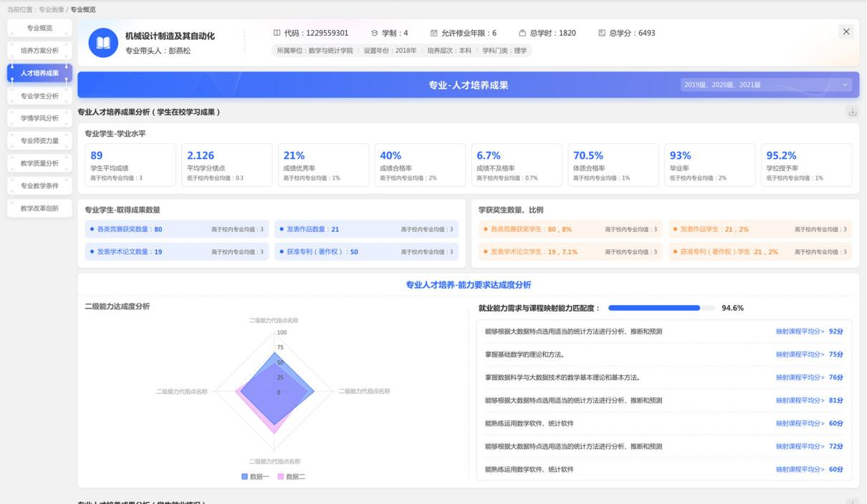This screenshot has height=504, width=867.
Task: Click the 专业-人才培养成果 banner title
Action: tap(468, 85)
